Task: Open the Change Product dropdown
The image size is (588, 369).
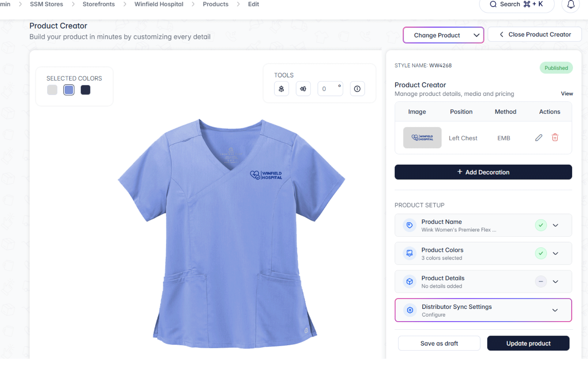Action: click(443, 35)
